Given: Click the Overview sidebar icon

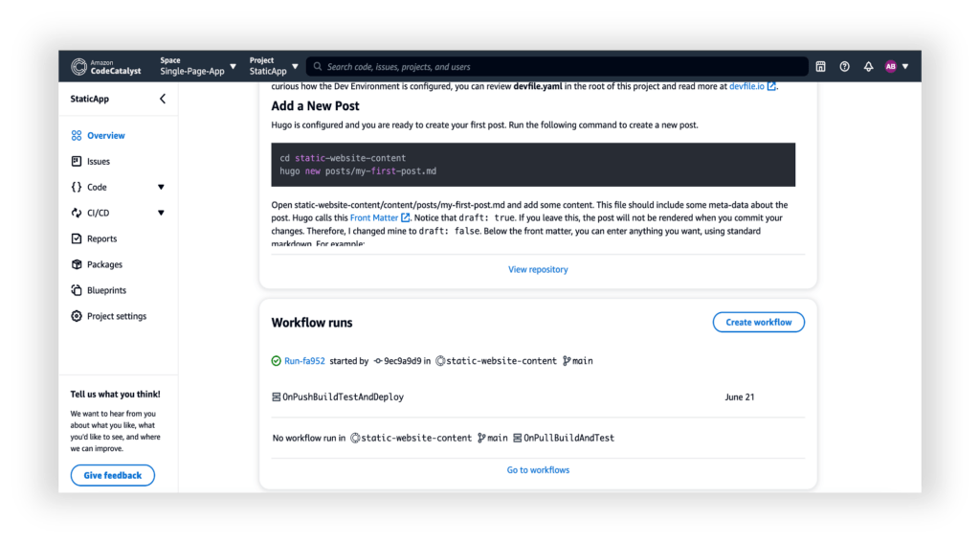Looking at the screenshot, I should (x=77, y=135).
